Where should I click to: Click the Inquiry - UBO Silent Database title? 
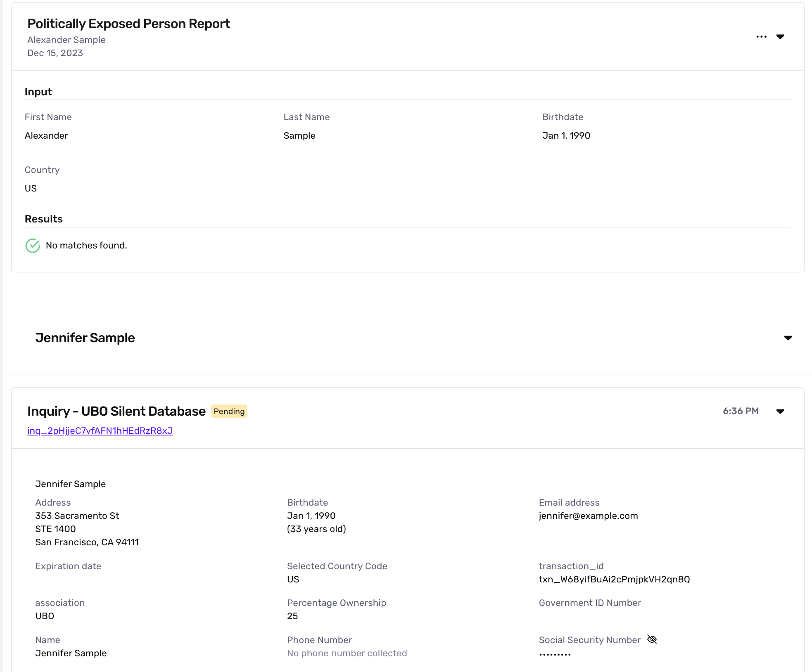[x=116, y=412]
